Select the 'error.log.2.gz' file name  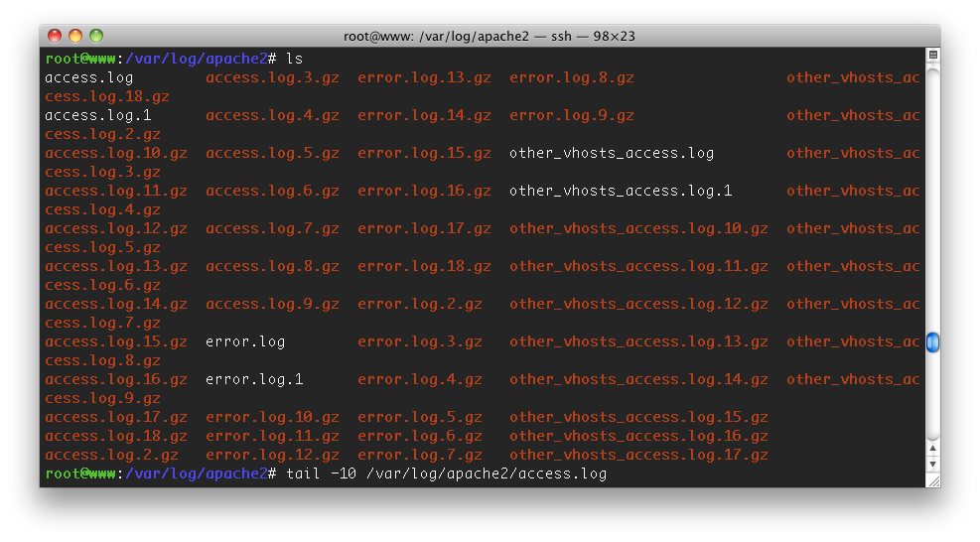click(420, 304)
